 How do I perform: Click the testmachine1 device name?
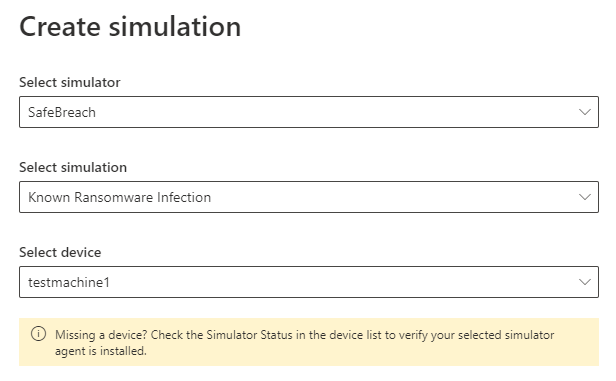click(69, 282)
